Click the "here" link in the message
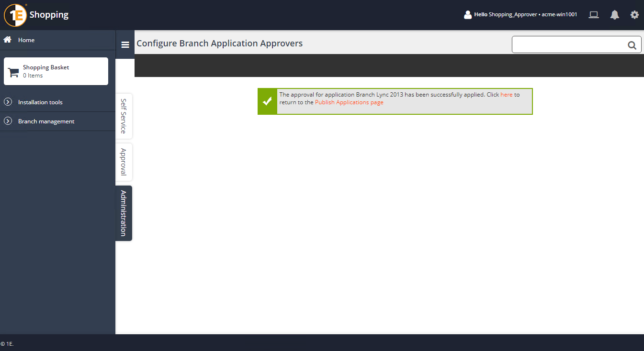The width and height of the screenshot is (644, 351). click(x=506, y=95)
